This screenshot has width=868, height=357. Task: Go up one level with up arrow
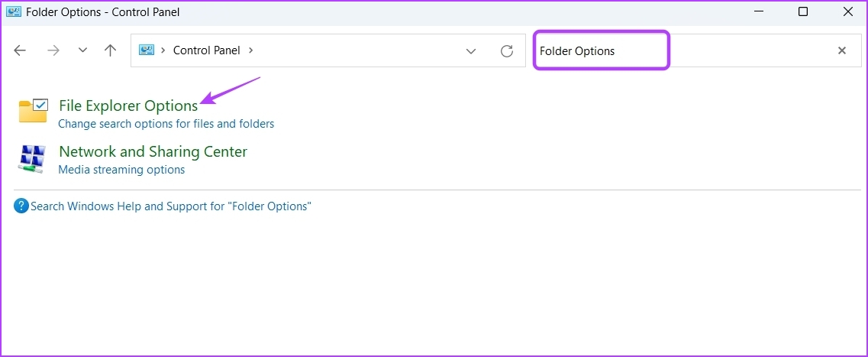(110, 50)
